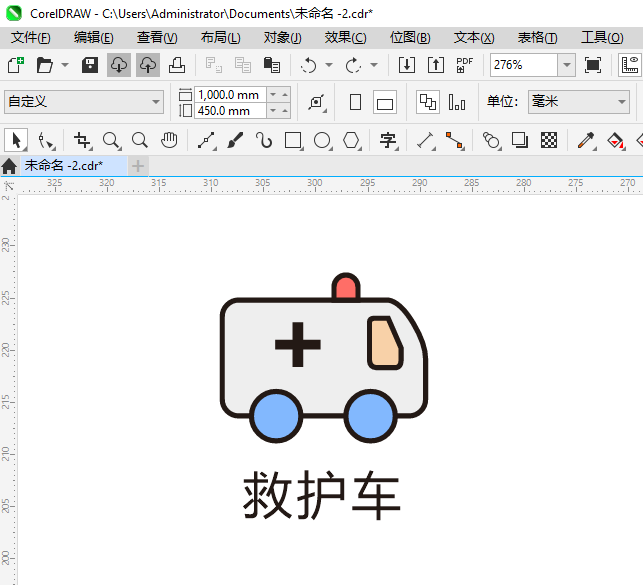Screen dimensions: 643x585
Task: Open the units dropdown showing 毫米
Action: [579, 102]
